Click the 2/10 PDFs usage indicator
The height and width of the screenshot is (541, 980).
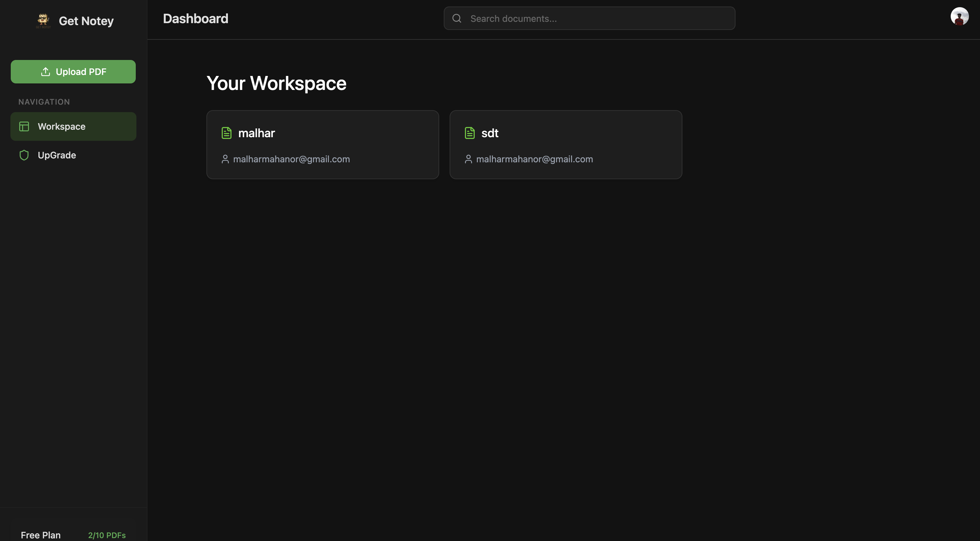pos(107,535)
